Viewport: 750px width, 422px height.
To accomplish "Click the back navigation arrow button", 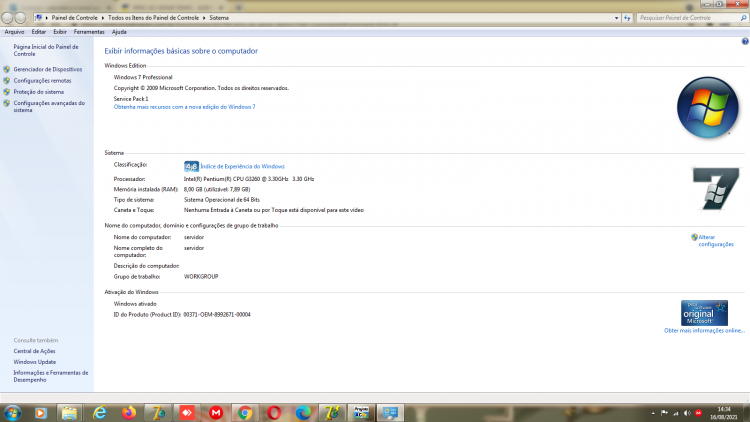I will [x=7, y=18].
